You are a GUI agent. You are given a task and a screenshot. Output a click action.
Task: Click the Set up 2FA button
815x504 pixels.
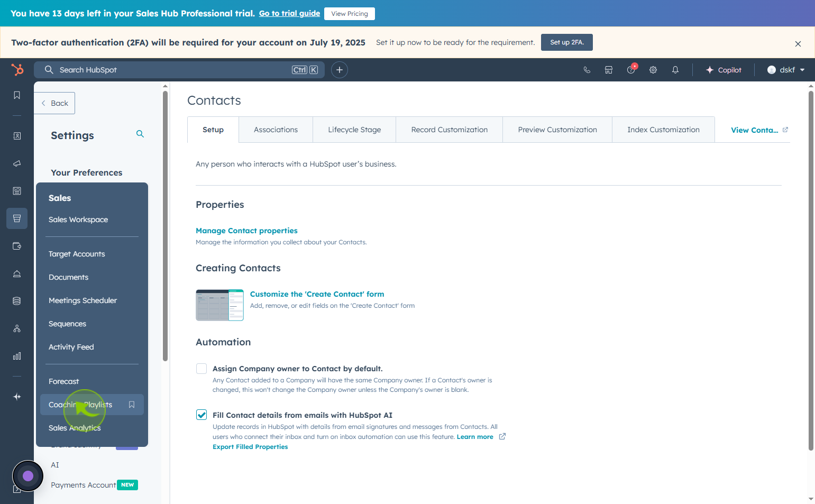point(567,42)
